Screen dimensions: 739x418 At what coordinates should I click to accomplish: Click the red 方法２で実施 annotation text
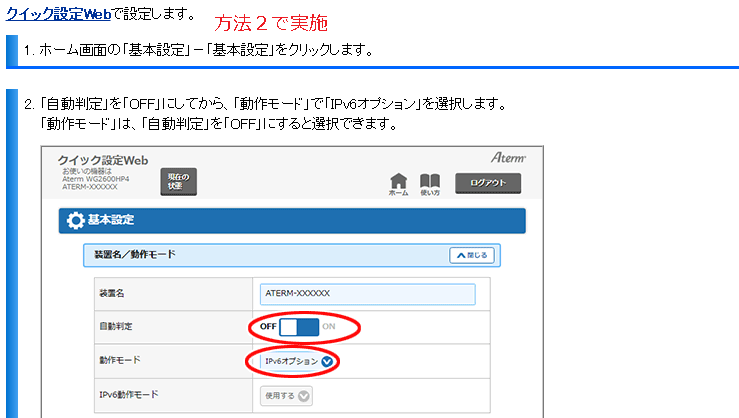tap(271, 22)
